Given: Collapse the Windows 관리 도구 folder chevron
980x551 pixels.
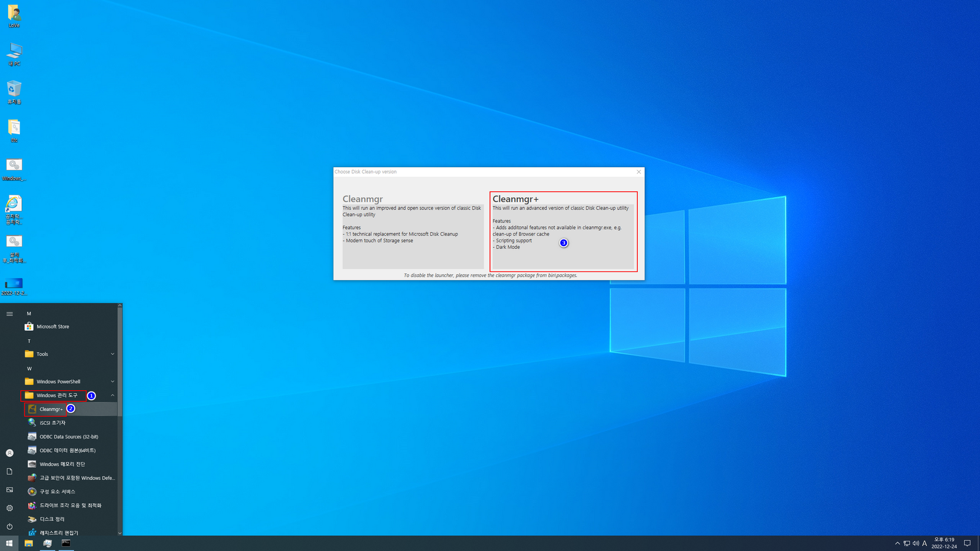Looking at the screenshot, I should point(112,396).
